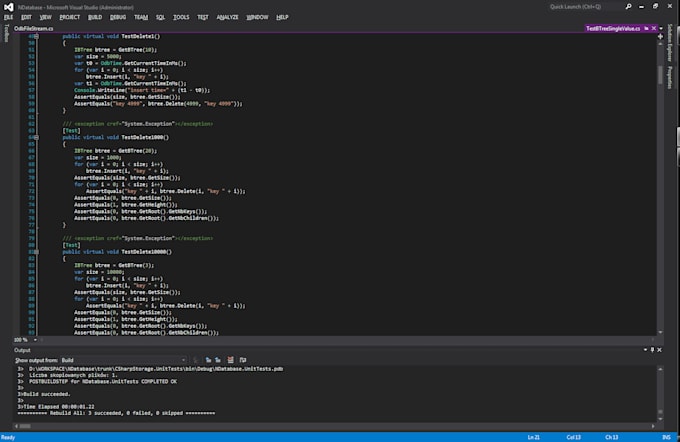
Task: Click the 'Time Elapsed 00:00:01.22' output line
Action: click(x=56, y=407)
